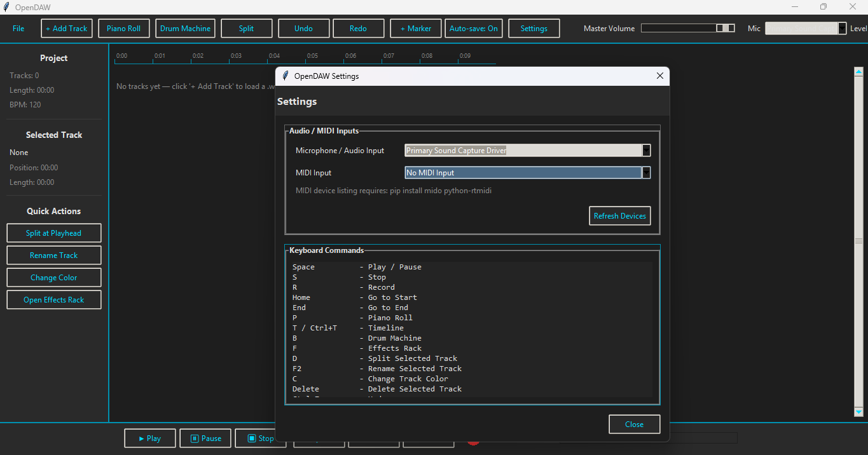Click the 0:00 mark on timeline ruler
The image size is (868, 455).
coord(121,56)
